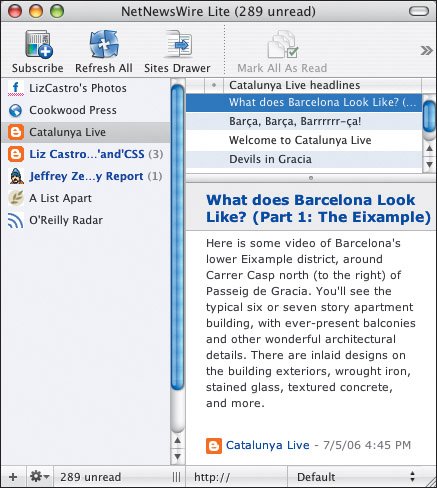The height and width of the screenshot is (488, 437).
Task: Click the Cookwood Press globe icon
Action: [16, 110]
